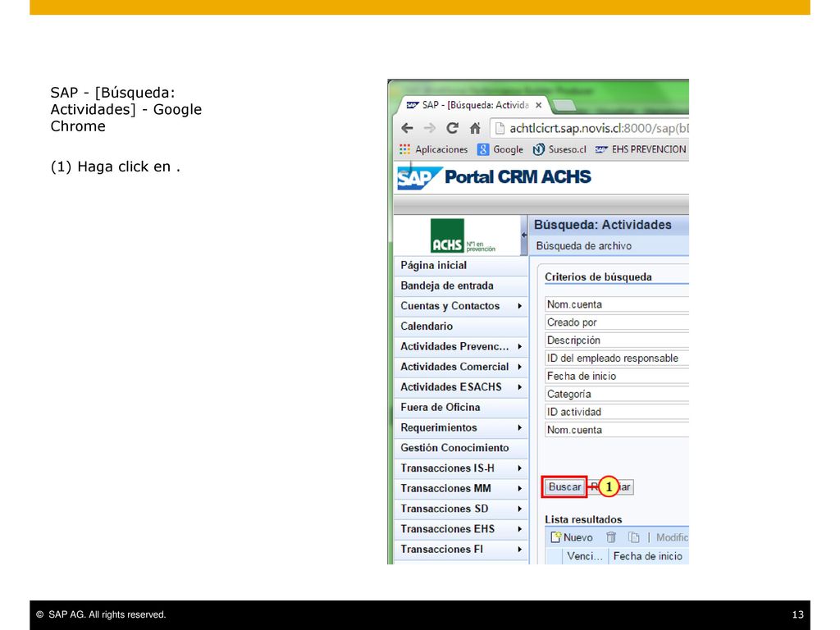Select the SAP - [Búsqueda: Activida tab
840x630 pixels.
pos(475,105)
